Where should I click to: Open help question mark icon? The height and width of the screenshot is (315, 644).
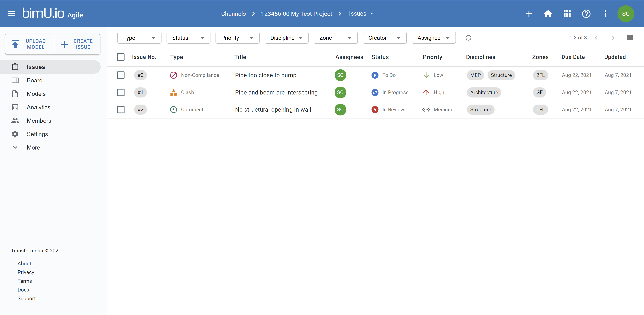click(586, 14)
